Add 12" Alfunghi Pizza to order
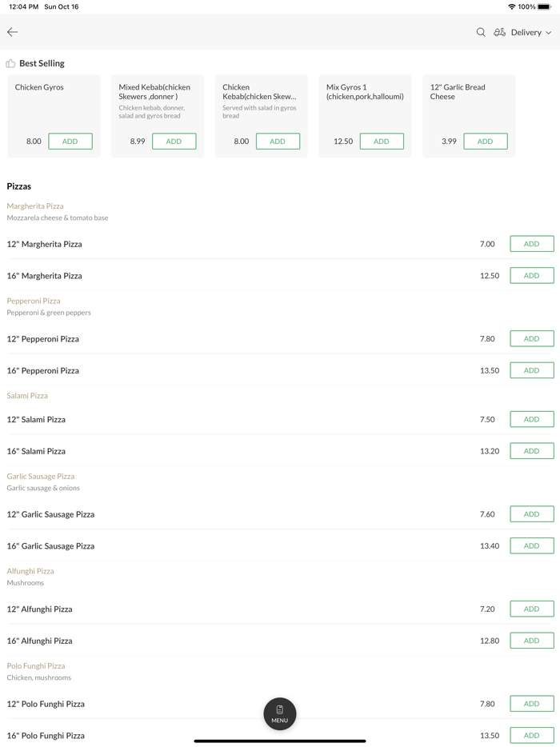The height and width of the screenshot is (747, 560). pos(531,609)
